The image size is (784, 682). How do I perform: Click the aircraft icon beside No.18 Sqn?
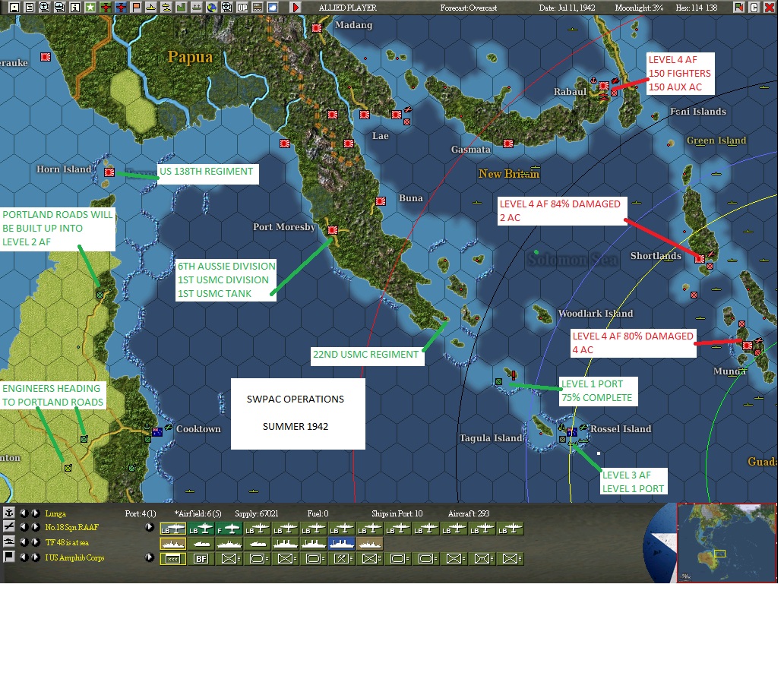[9, 527]
